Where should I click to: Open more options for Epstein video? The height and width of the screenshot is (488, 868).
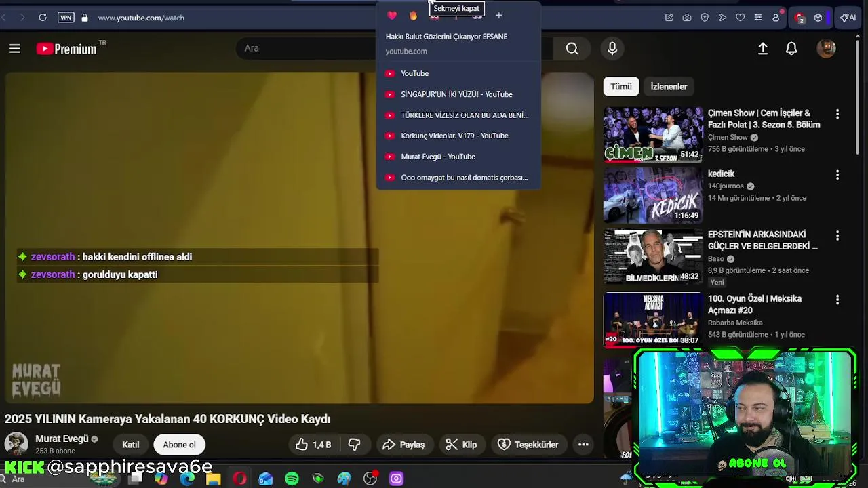click(x=837, y=236)
